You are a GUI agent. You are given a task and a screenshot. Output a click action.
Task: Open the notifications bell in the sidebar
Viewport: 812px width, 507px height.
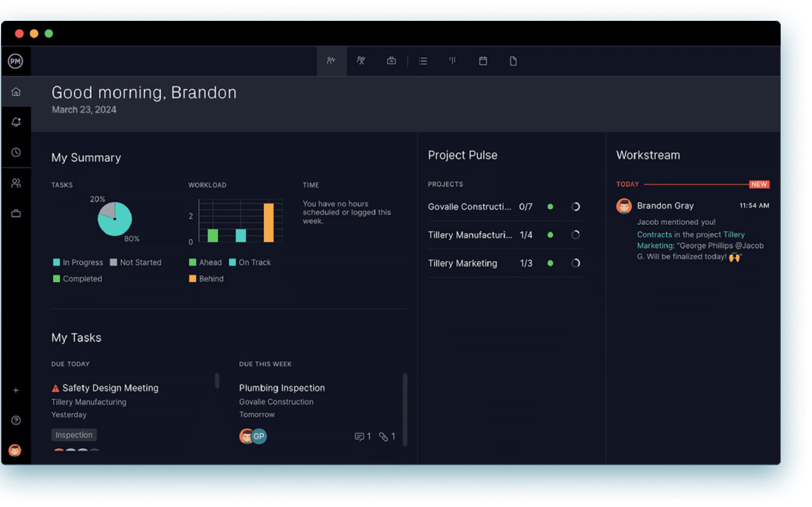point(16,122)
